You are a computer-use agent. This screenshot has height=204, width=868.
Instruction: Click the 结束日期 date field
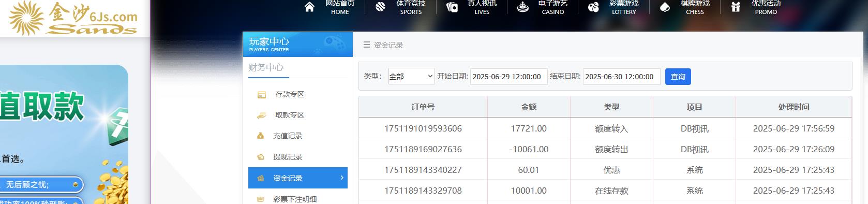621,76
